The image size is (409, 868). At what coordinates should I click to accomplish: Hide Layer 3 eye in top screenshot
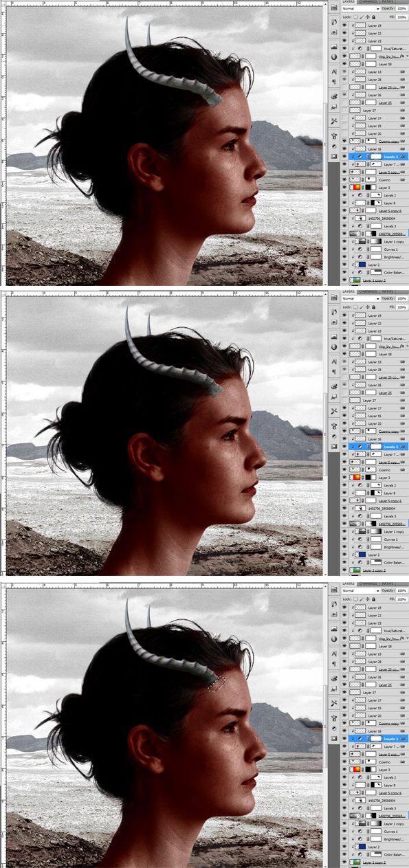click(344, 188)
